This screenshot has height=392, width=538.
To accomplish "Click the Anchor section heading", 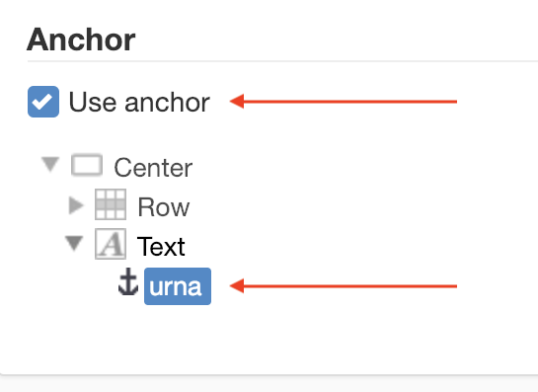I will [81, 39].
